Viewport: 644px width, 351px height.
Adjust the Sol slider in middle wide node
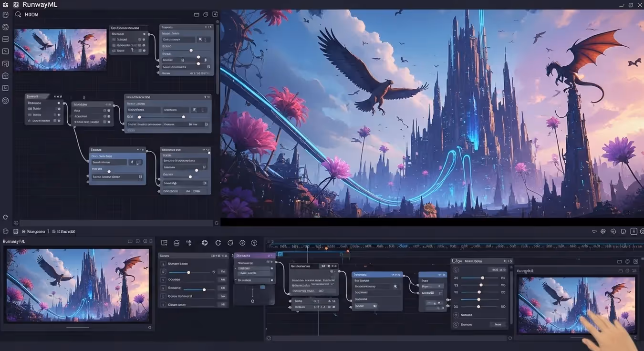[161, 117]
